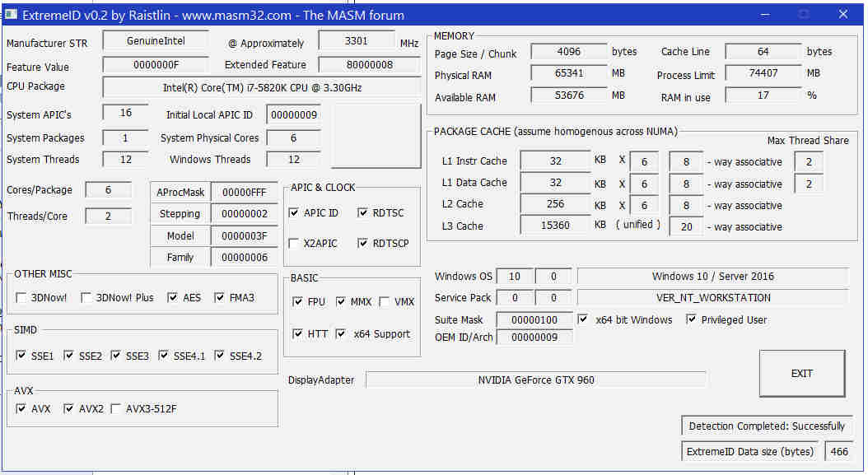Viewport: 868px width, 475px height.
Task: Click the Stepping value 00000002
Action: [x=244, y=214]
